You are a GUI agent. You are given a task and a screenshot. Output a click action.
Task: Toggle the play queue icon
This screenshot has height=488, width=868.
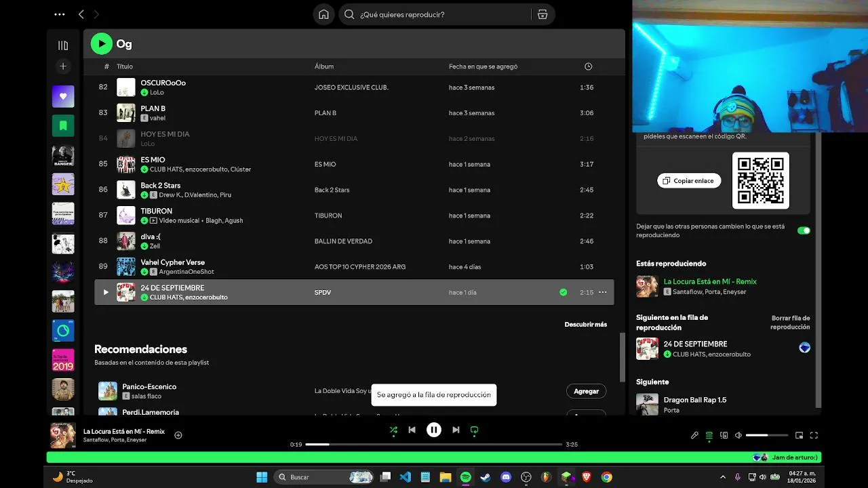[x=709, y=435]
